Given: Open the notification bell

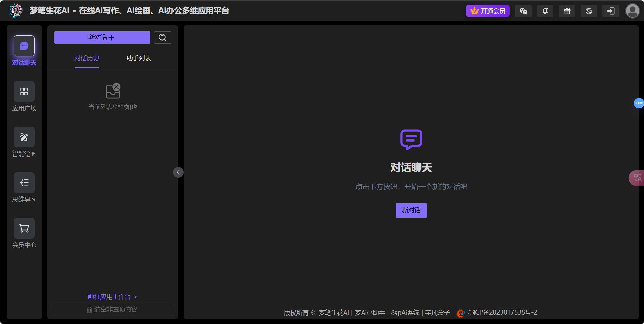Looking at the screenshot, I should pyautogui.click(x=545, y=11).
